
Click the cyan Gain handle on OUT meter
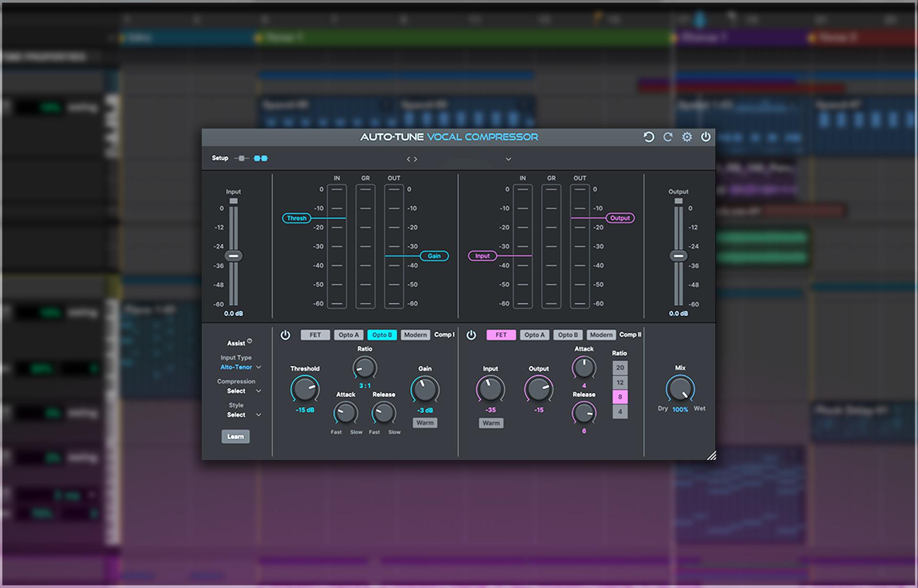(434, 256)
